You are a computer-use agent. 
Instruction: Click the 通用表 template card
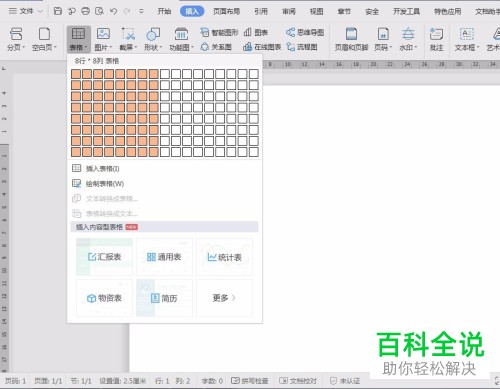tap(164, 257)
